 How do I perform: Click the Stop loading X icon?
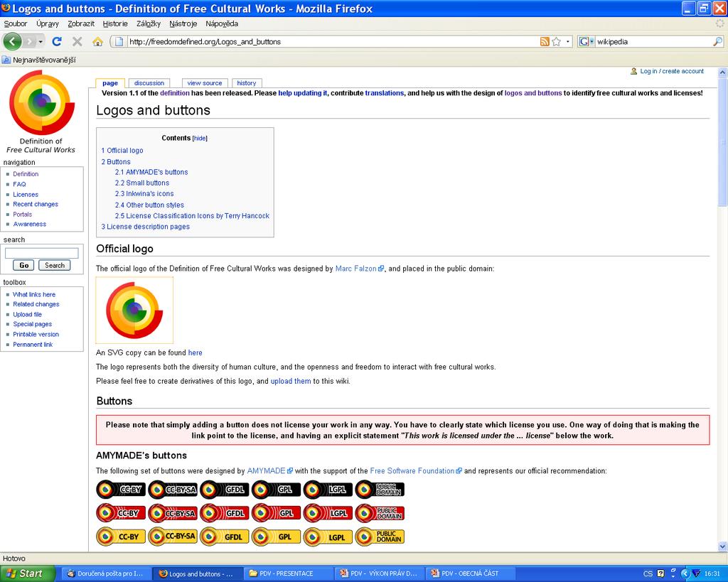tap(77, 42)
